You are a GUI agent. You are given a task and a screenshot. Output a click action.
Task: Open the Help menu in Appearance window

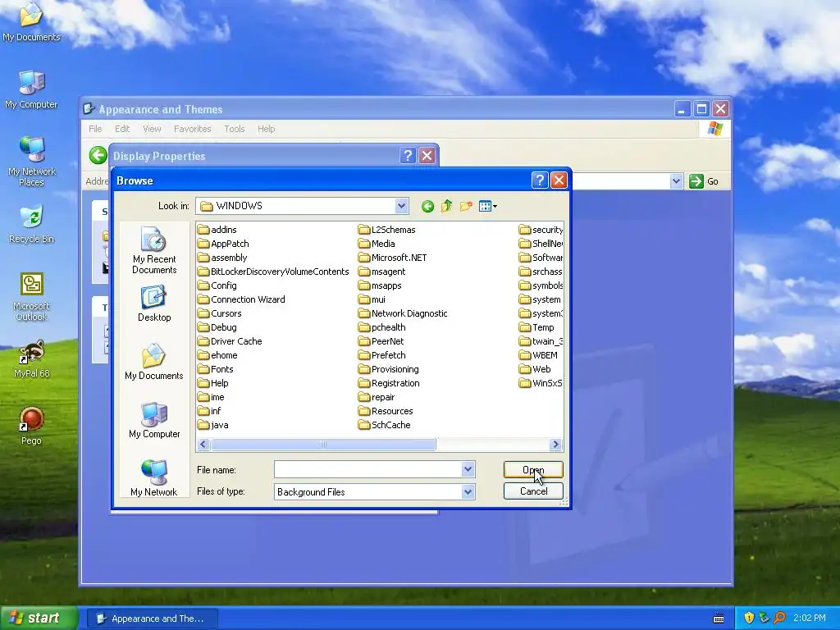(267, 129)
